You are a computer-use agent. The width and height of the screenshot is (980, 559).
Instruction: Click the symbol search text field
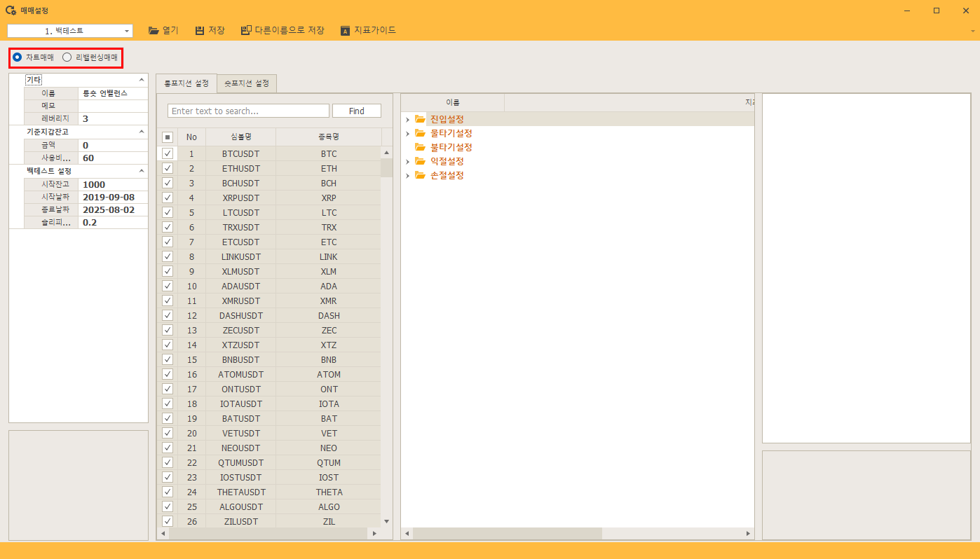[x=248, y=111]
